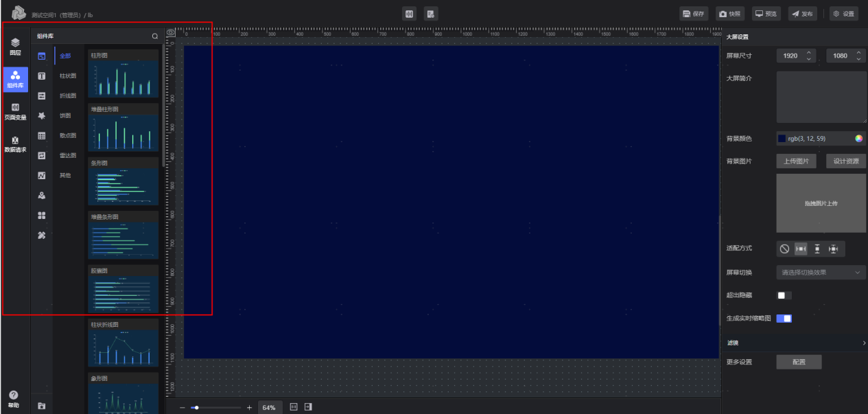Expand the 滤镜 filter section
Viewport: 868px width, 414px height.
[x=795, y=343]
